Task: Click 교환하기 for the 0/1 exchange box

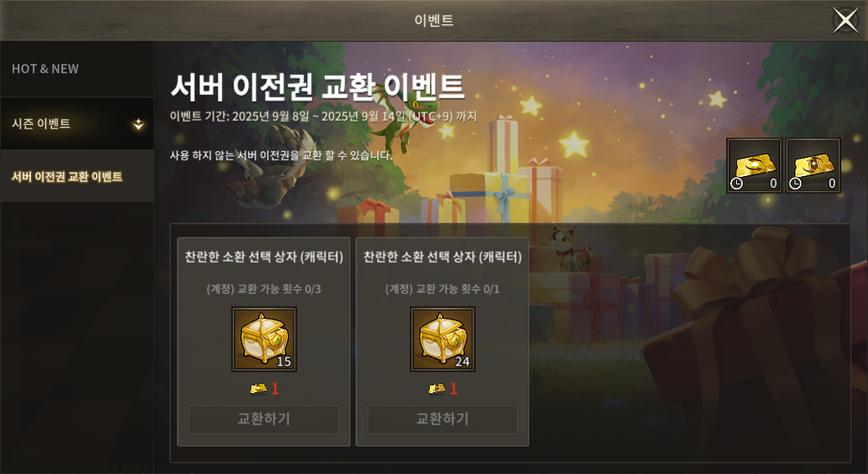Action: point(442,419)
